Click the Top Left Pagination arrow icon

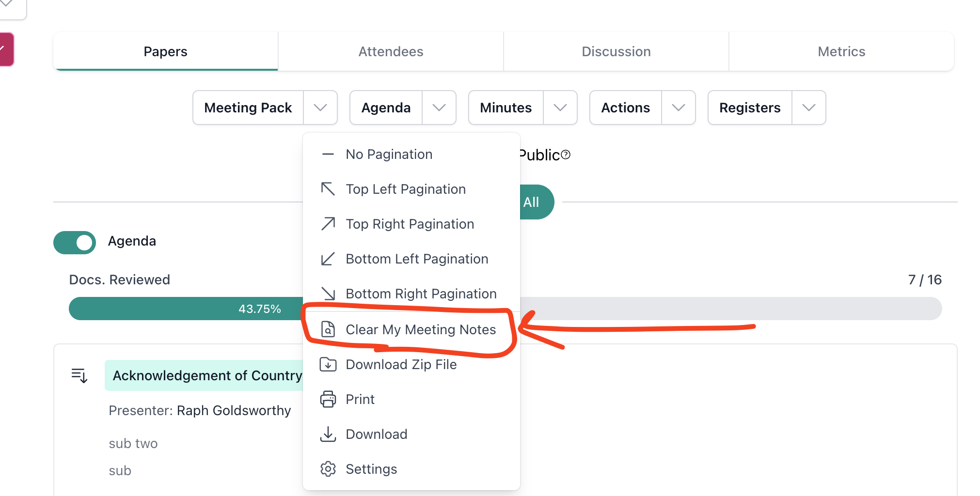pyautogui.click(x=328, y=189)
